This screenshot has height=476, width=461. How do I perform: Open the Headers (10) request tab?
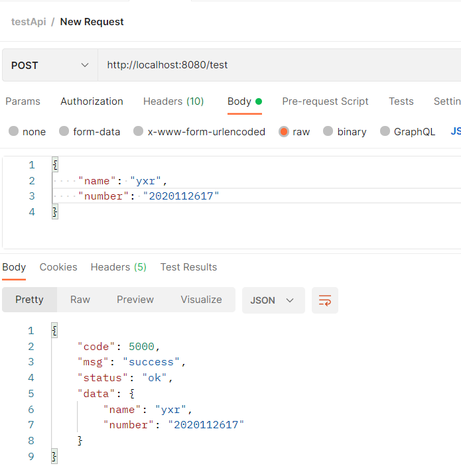[173, 101]
